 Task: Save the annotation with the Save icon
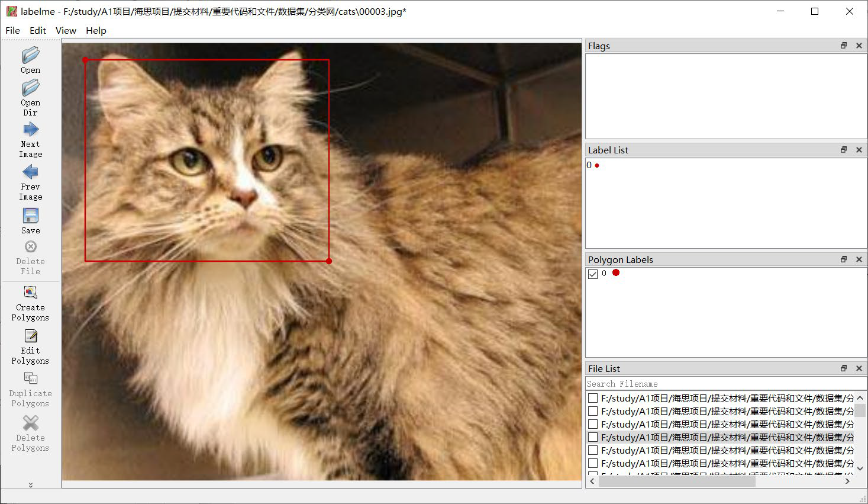31,215
